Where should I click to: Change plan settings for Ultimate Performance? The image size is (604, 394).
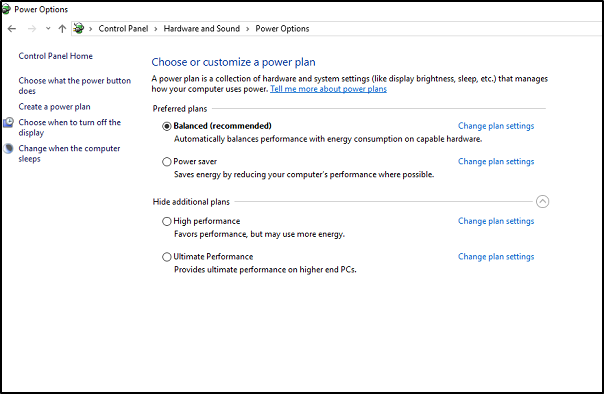coord(496,257)
